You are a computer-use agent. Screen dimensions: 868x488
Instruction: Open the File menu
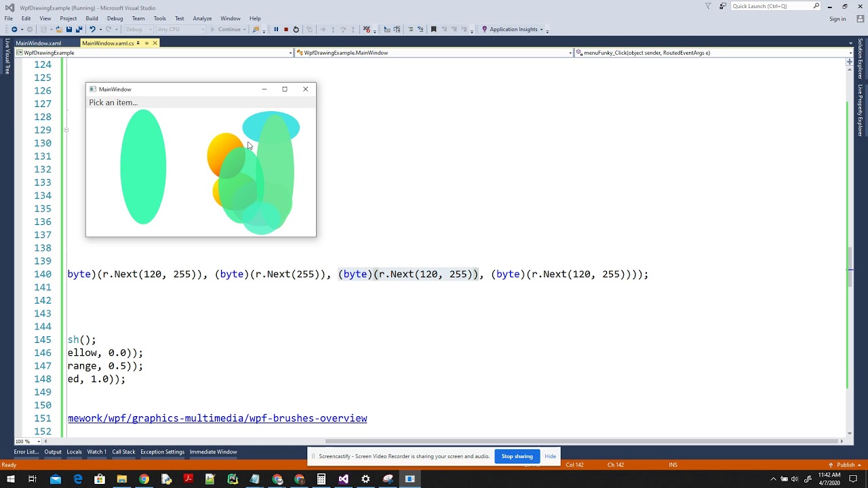tap(8, 18)
